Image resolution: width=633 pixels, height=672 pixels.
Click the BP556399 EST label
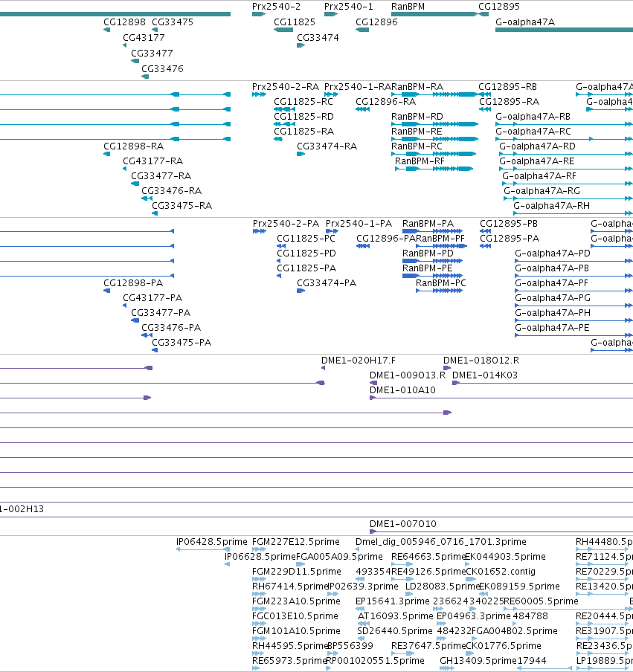pos(350,646)
